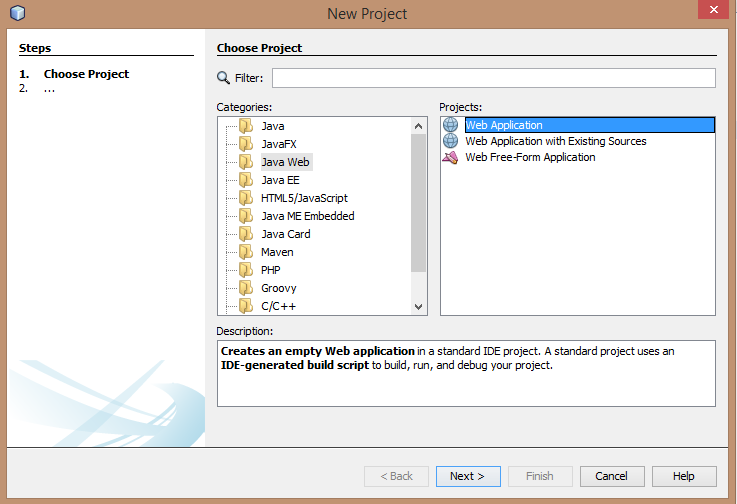Click the Filter magnifying glass icon
The width and height of the screenshot is (737, 504).
[223, 78]
